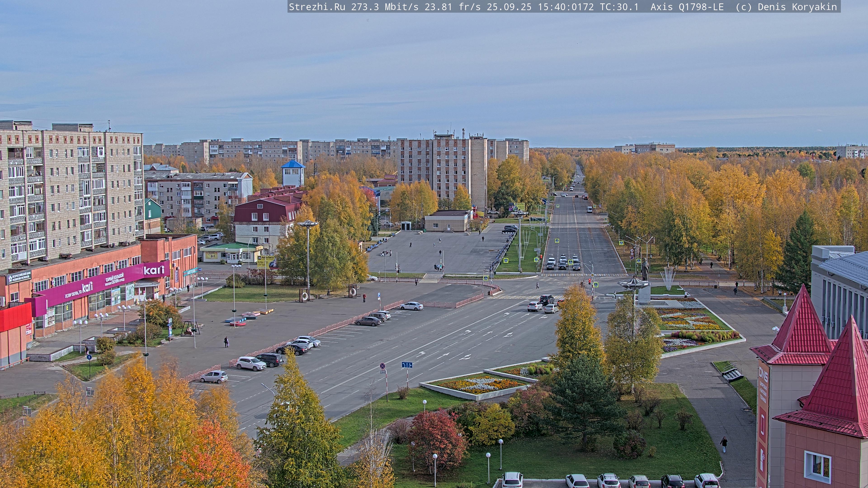Click the Strezhi.Ru text in overlay
868x488 pixels.
317,7
